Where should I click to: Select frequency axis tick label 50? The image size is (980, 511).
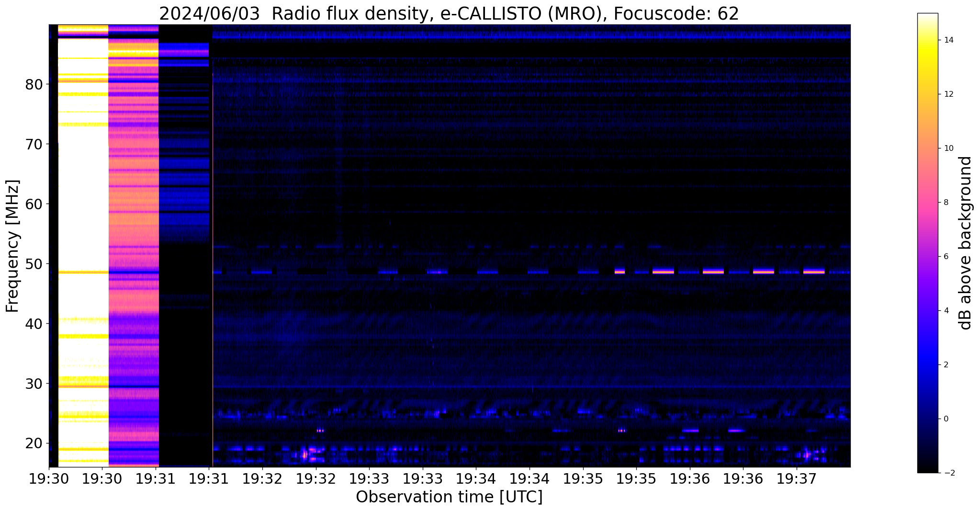[34, 264]
